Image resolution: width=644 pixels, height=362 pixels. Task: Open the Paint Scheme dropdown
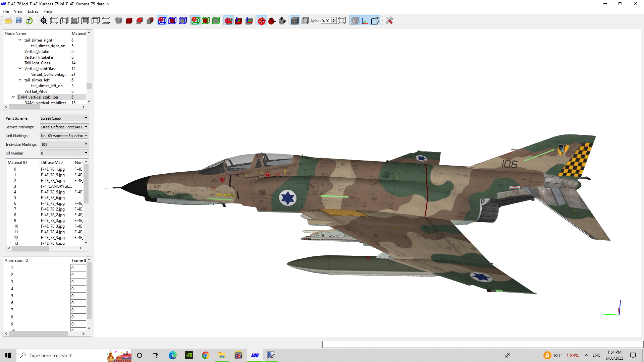64,118
